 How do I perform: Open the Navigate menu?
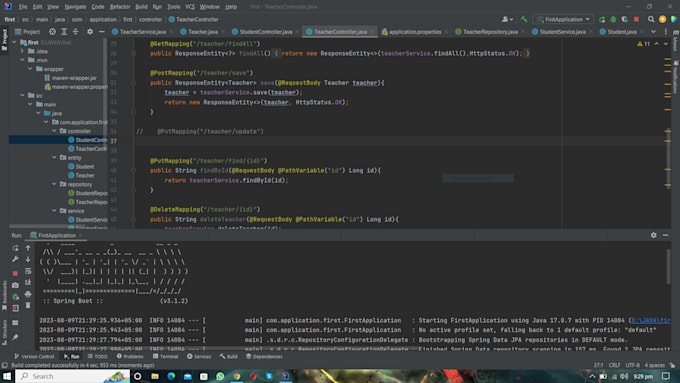[75, 7]
